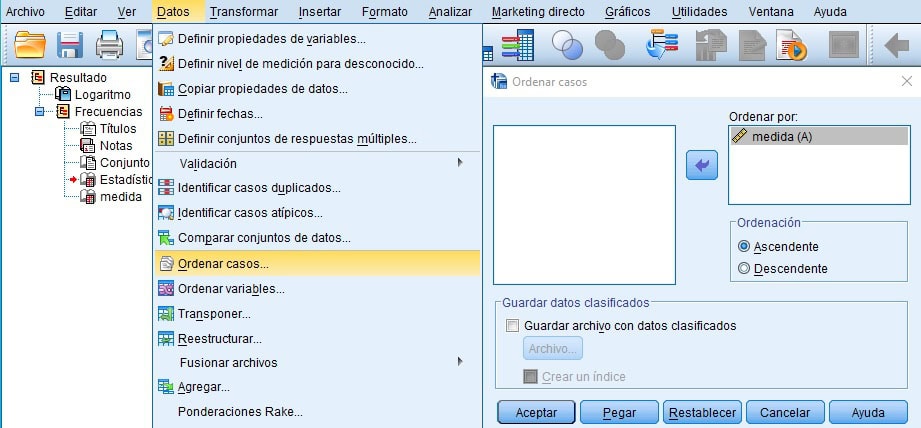Viewport: 921px width, 428px height.
Task: Click the Transponer icon in Datos menu
Action: point(166,314)
